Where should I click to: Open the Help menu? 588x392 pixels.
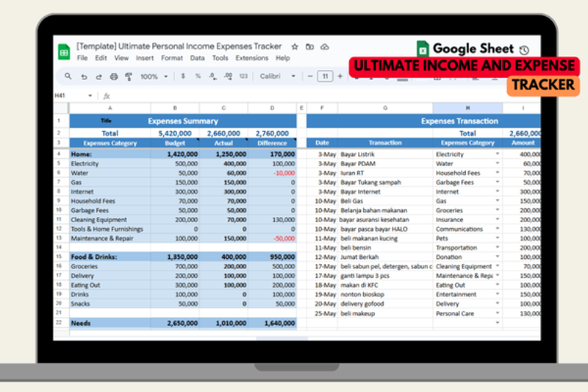pos(283,58)
